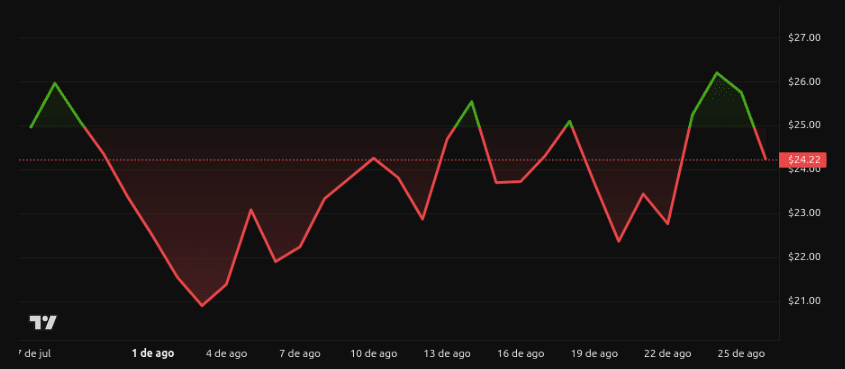845x369 pixels.
Task: Select the red $24.22 current price tag
Action: pos(802,160)
